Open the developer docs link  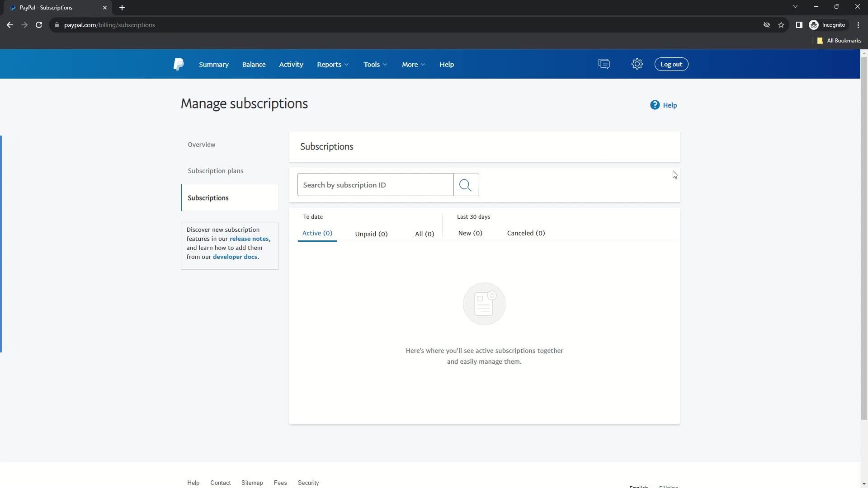235,257
